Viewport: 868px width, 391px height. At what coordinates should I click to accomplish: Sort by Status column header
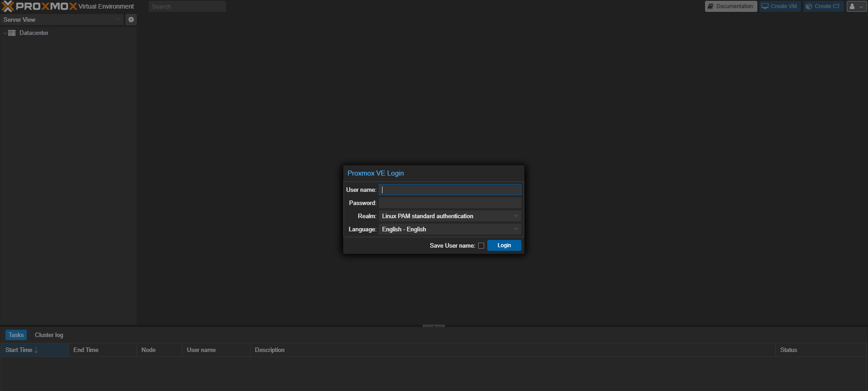821,350
